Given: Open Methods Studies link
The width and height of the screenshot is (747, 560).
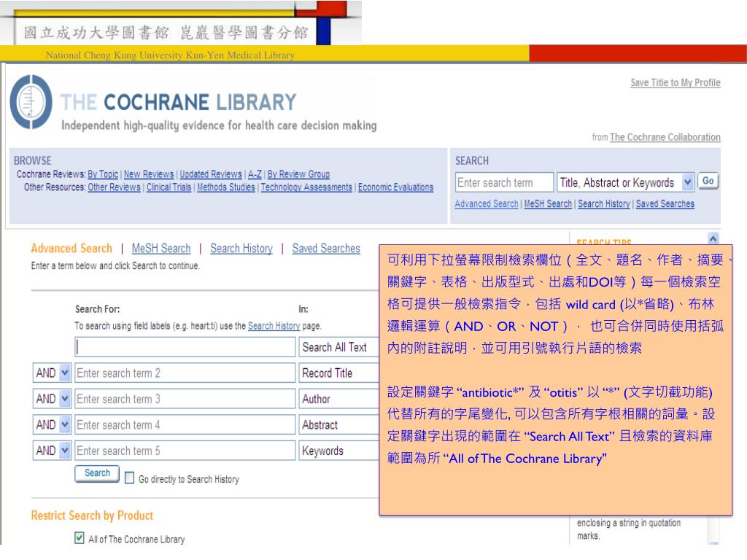Looking at the screenshot, I should coord(226,187).
